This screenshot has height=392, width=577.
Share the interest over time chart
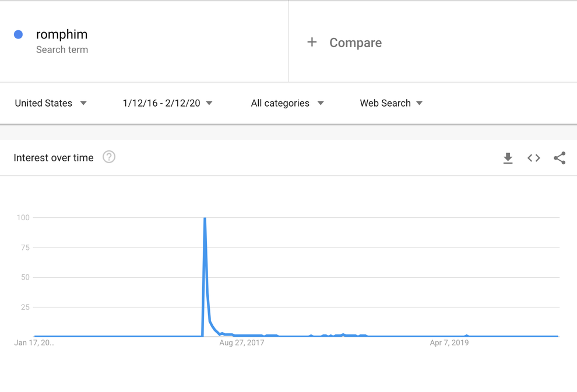(x=560, y=158)
